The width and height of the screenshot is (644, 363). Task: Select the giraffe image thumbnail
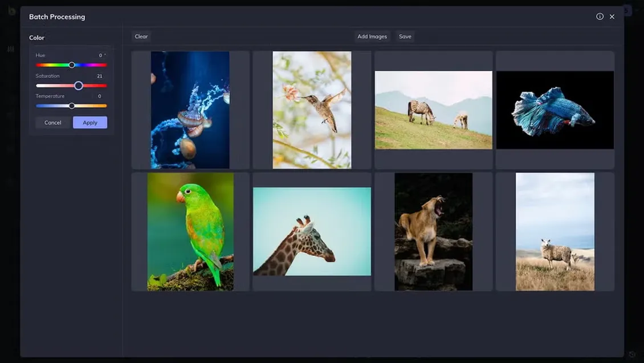click(x=312, y=232)
